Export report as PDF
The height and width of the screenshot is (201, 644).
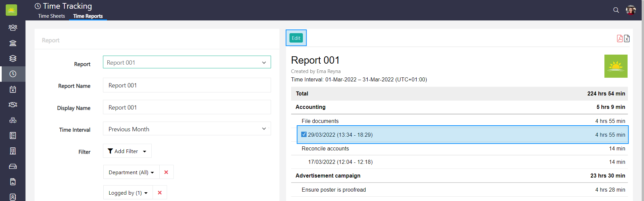[x=620, y=39]
